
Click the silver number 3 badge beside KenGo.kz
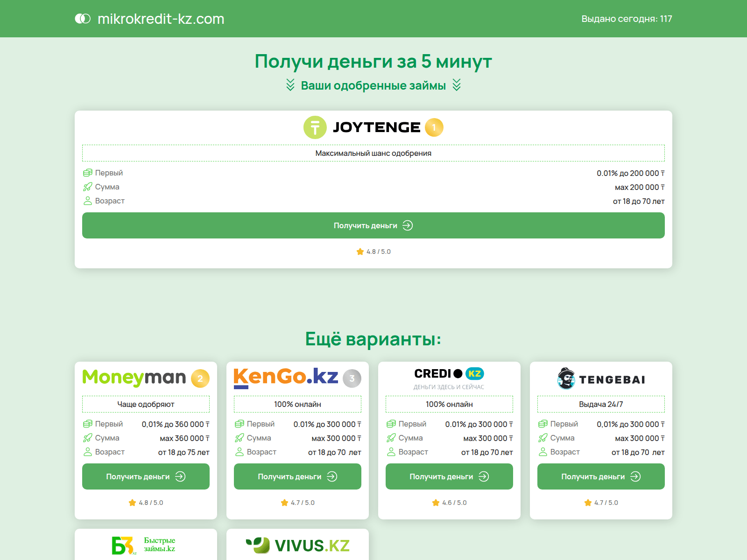pyautogui.click(x=351, y=378)
